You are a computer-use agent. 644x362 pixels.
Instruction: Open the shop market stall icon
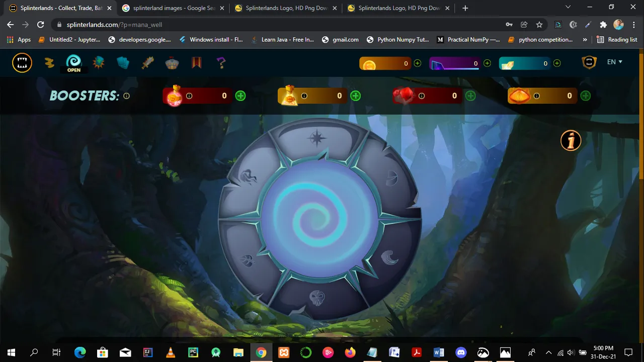pos(172,63)
